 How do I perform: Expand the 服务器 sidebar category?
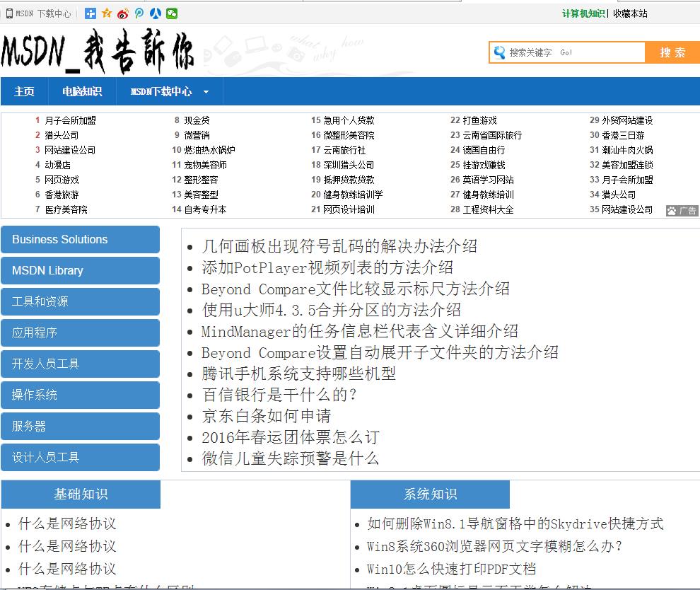point(81,426)
